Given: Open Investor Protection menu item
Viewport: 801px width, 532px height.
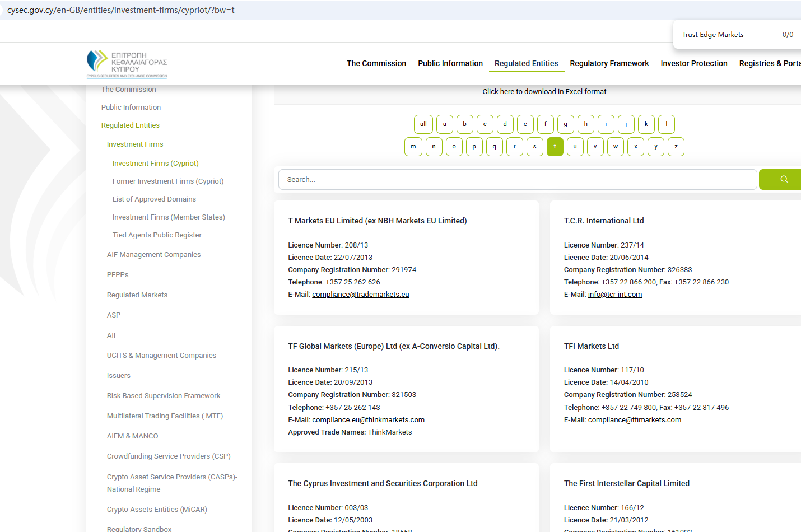Looking at the screenshot, I should click(693, 63).
